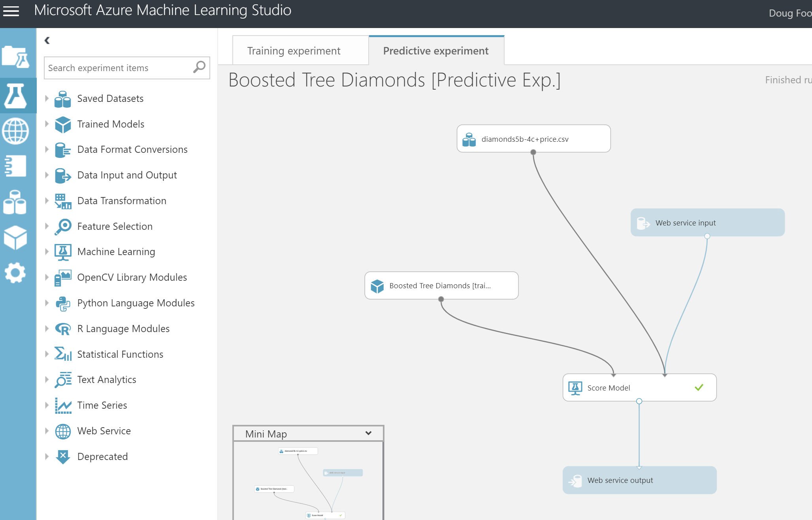Expand the Data Format Conversions category
812x520 pixels.
tap(47, 149)
